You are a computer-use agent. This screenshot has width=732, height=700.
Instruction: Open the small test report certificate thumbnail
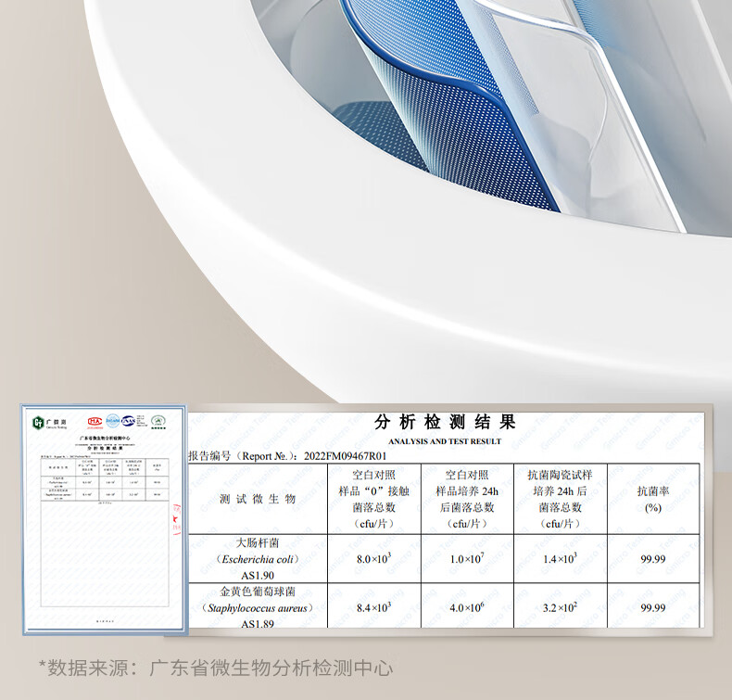tap(105, 520)
